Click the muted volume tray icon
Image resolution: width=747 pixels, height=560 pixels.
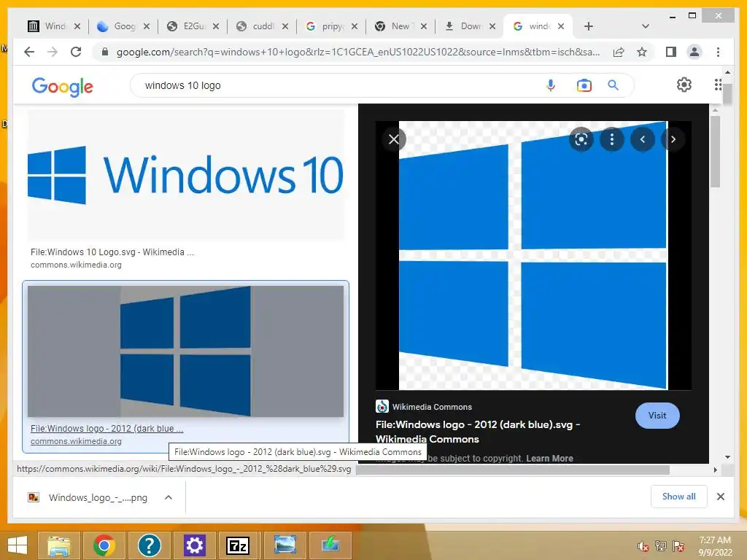click(x=643, y=546)
